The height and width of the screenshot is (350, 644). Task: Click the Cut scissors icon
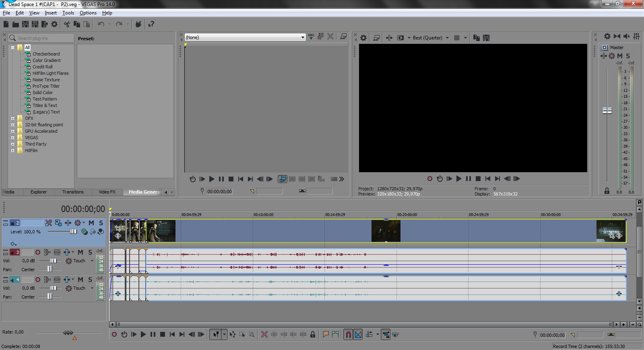67,24
